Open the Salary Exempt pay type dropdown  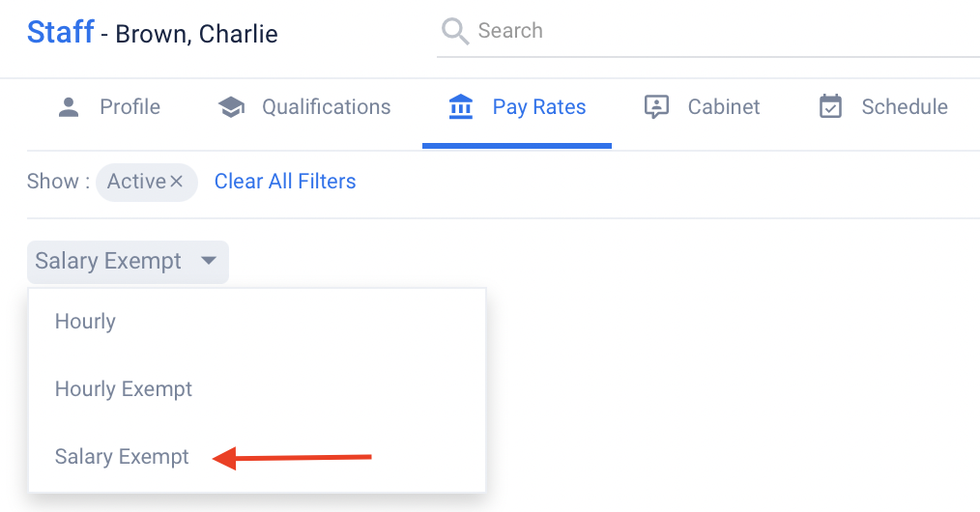(129, 262)
